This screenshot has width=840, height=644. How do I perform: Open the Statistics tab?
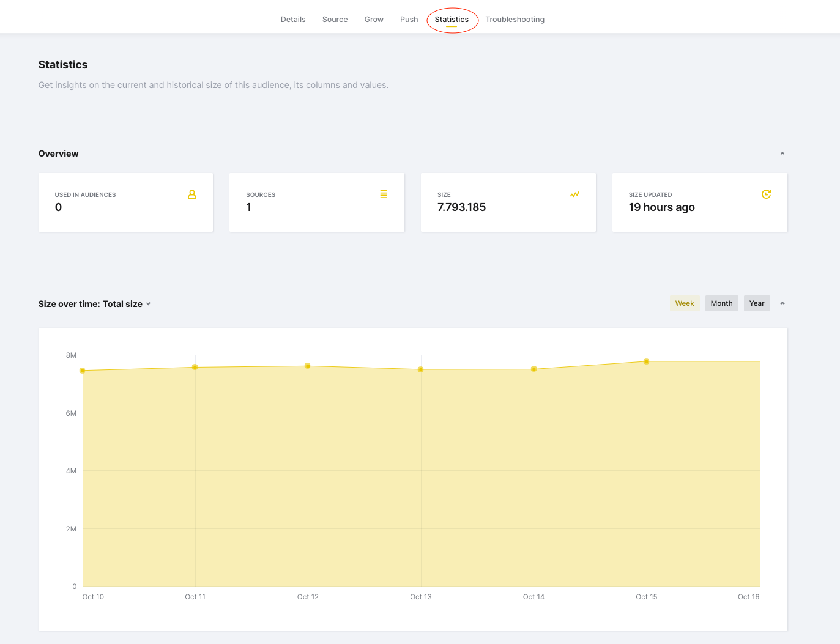(452, 20)
